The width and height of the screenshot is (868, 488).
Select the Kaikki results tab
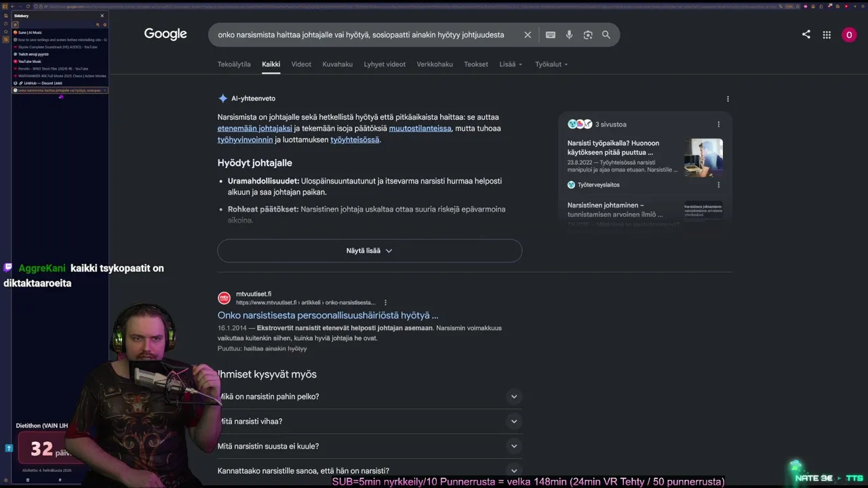point(271,64)
